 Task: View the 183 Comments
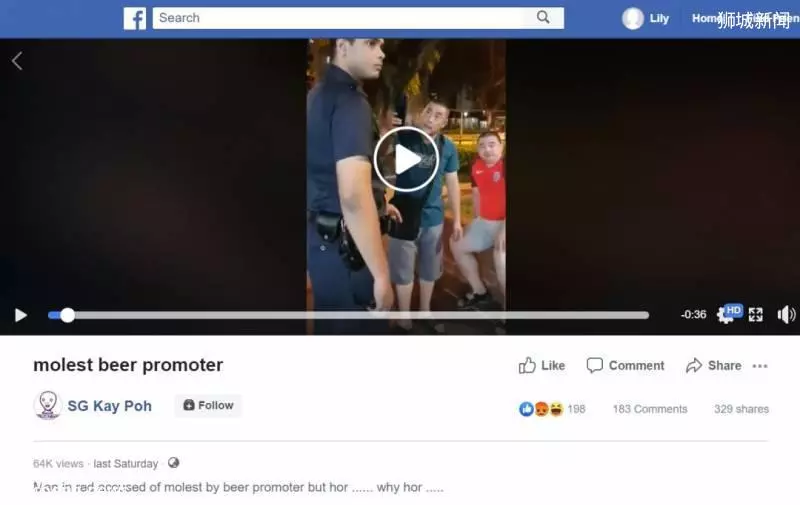tap(650, 409)
